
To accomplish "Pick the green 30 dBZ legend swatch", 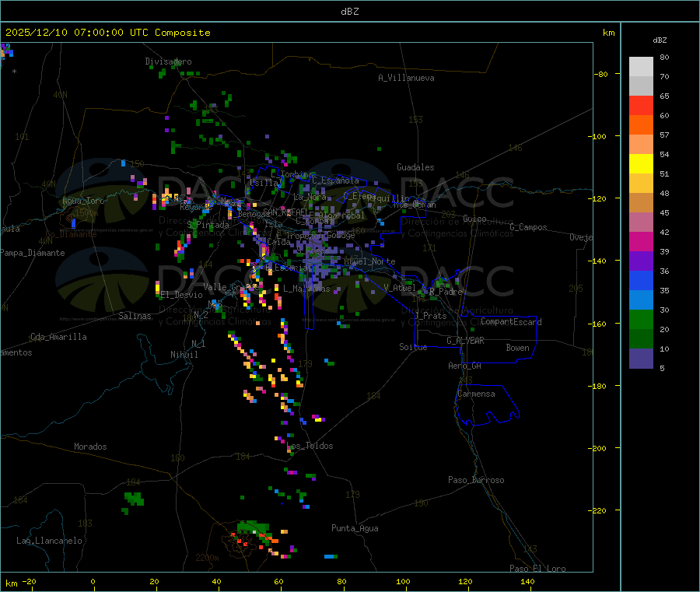I will (x=641, y=319).
